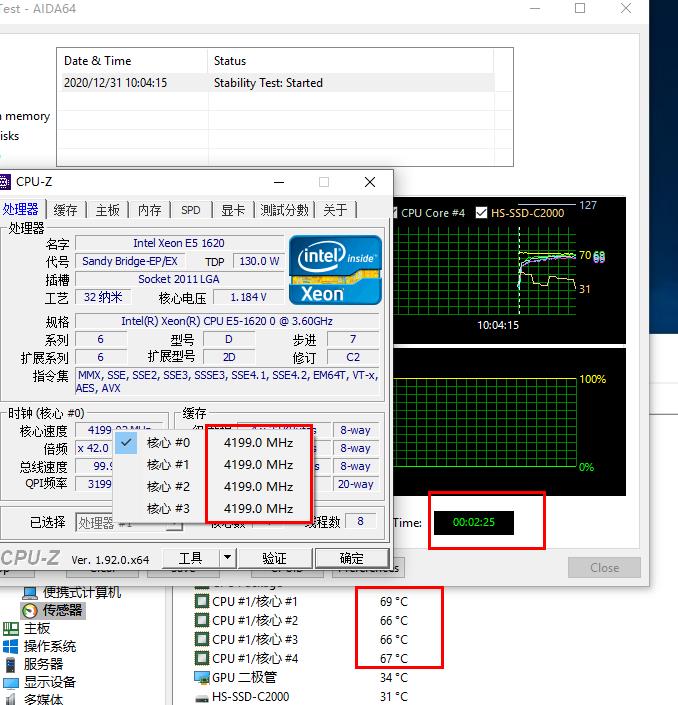Click the CPU-Z title bar icon
This screenshot has width=678, height=705.
8,182
